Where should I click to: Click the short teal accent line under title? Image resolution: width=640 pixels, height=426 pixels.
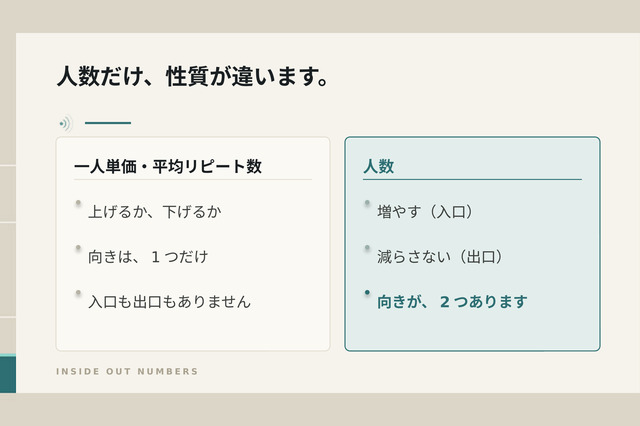coord(108,123)
